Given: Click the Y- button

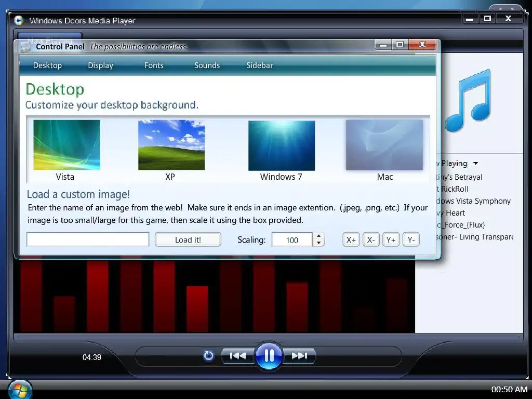Looking at the screenshot, I should coord(411,240).
